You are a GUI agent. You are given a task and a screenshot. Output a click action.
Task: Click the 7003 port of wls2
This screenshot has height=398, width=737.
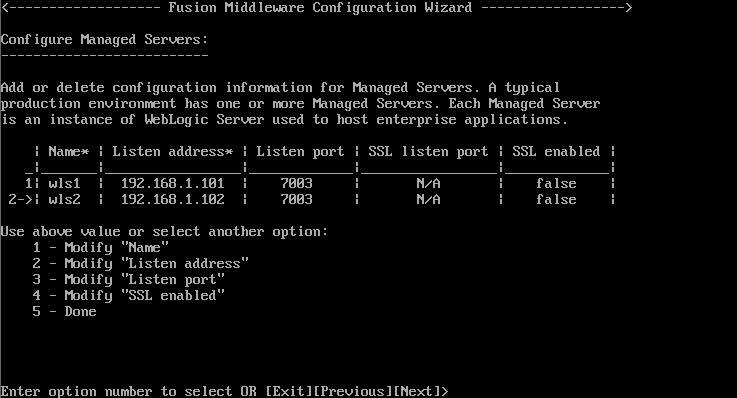point(297,199)
